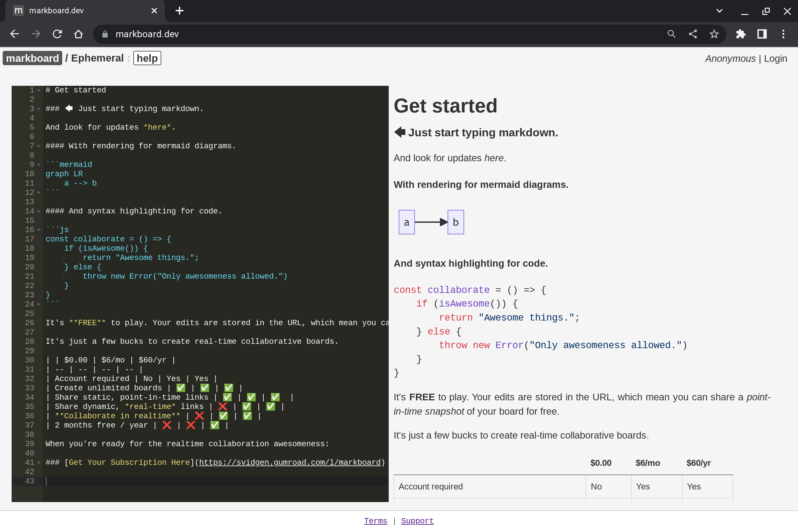Click 'collaborate' in the preview code
798x532 pixels.
[x=459, y=290]
